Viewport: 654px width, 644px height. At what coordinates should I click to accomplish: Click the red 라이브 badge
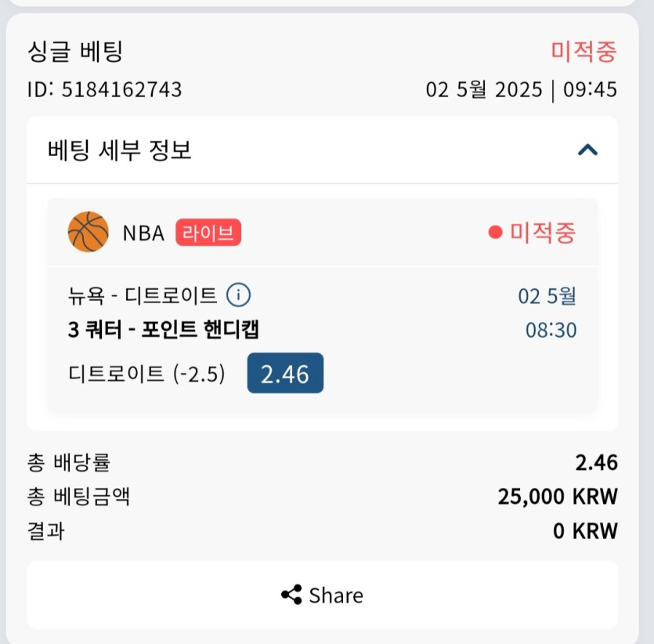click(x=208, y=233)
